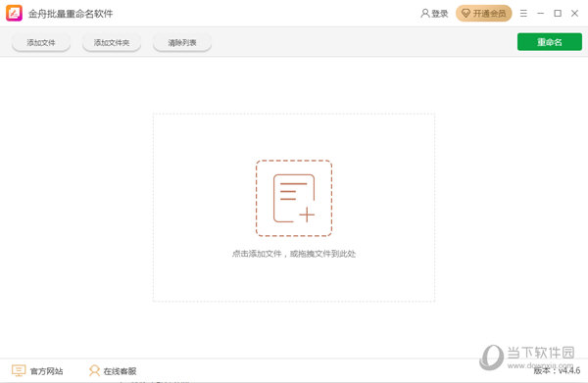
Task: Clear the list with 清除列表
Action: (x=182, y=42)
